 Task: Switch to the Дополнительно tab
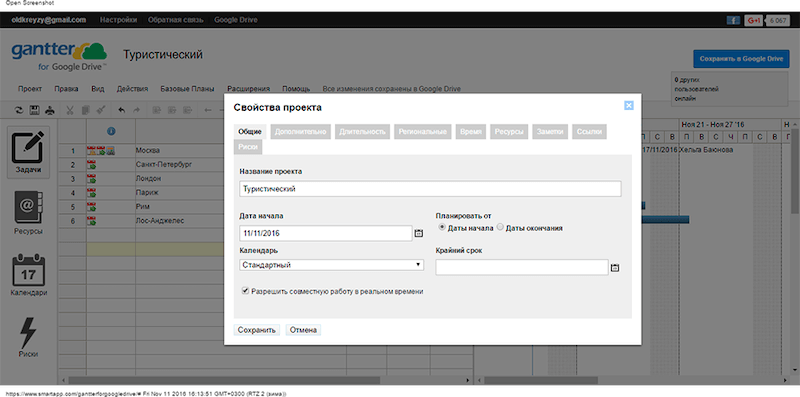pyautogui.click(x=301, y=132)
